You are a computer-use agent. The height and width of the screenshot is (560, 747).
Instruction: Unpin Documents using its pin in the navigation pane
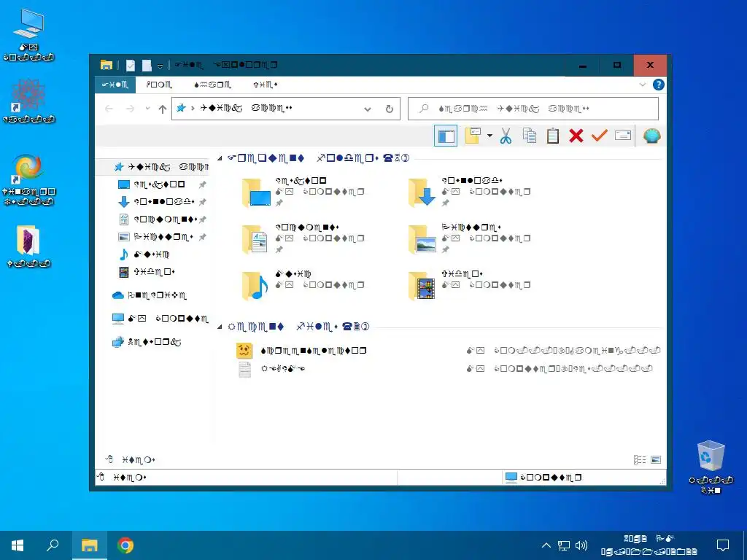click(x=203, y=219)
